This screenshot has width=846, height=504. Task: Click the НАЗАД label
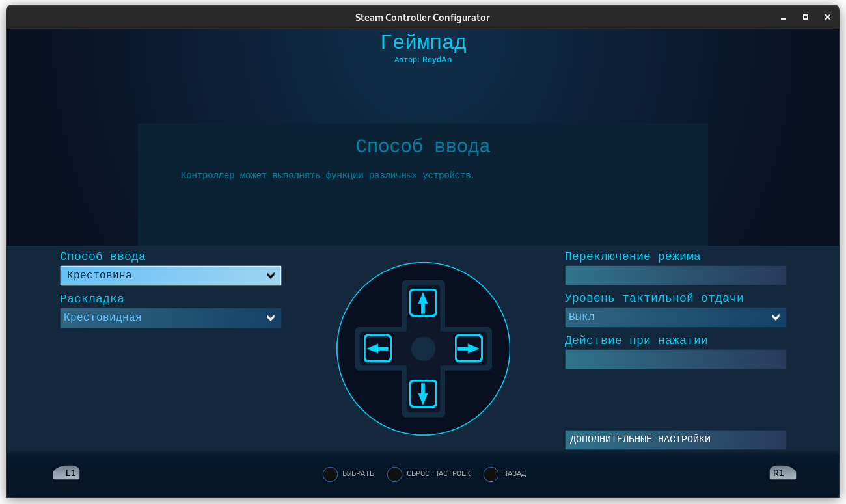click(515, 474)
